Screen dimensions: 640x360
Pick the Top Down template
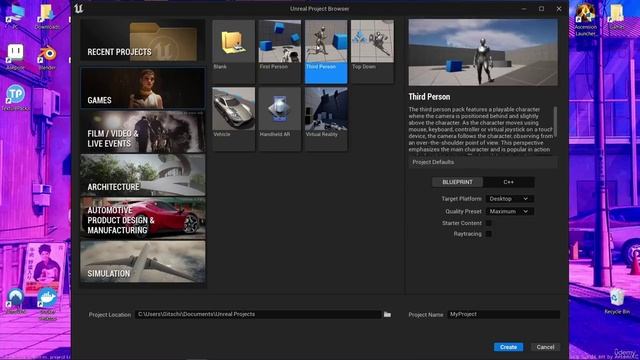pyautogui.click(x=372, y=51)
